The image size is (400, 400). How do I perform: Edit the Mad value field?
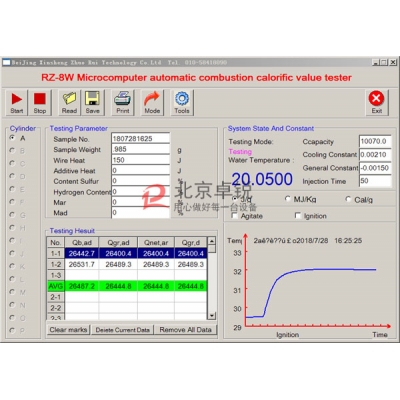coord(140,213)
